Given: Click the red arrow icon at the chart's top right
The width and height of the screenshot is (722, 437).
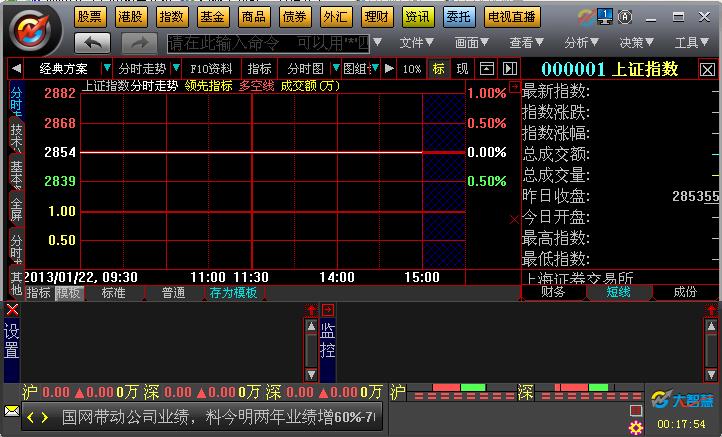Looking at the screenshot, I should click(514, 86).
